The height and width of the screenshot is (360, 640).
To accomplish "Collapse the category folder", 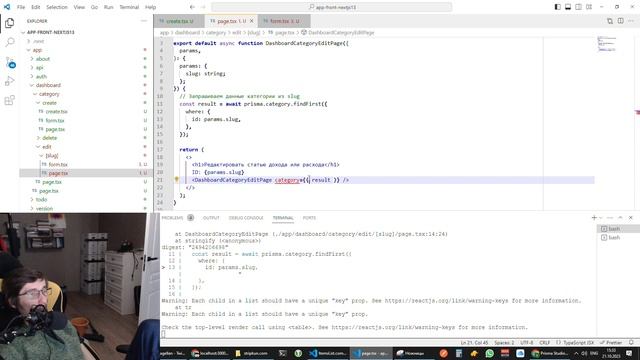I will click(49, 94).
